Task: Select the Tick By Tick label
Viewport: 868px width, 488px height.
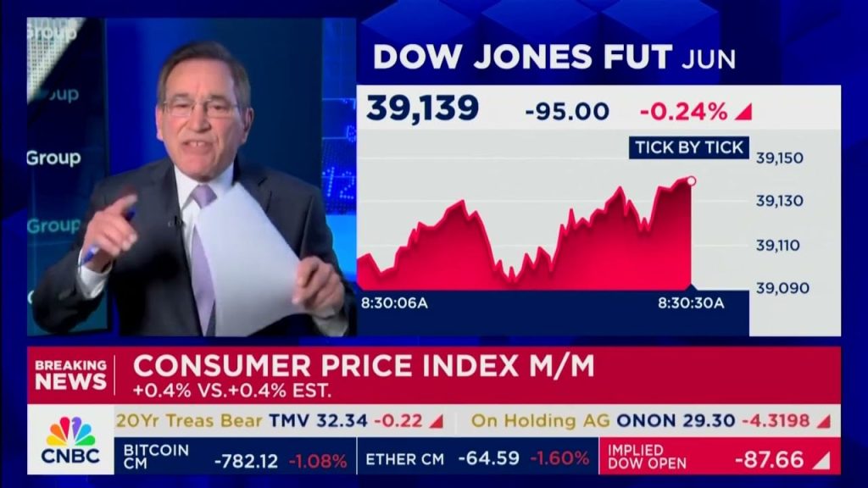Action: [x=688, y=147]
